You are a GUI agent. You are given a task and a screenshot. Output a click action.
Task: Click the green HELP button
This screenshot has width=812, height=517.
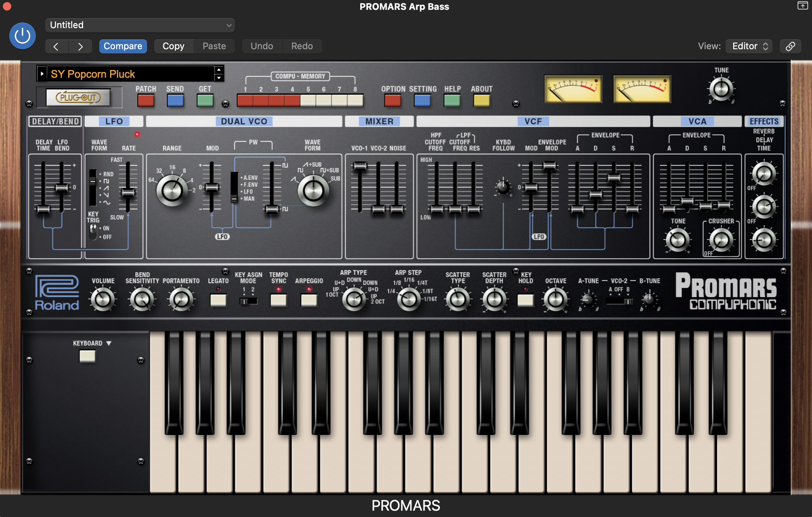(x=452, y=101)
